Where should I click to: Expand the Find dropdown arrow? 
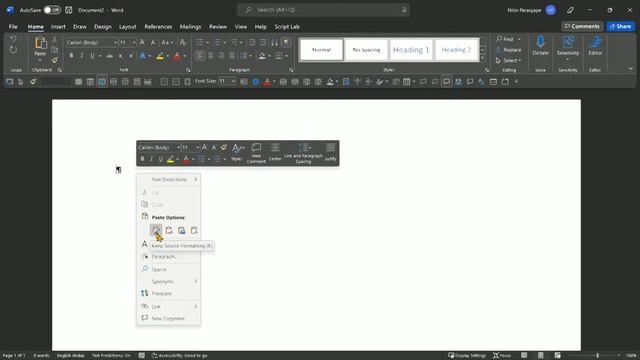pyautogui.click(x=519, y=39)
